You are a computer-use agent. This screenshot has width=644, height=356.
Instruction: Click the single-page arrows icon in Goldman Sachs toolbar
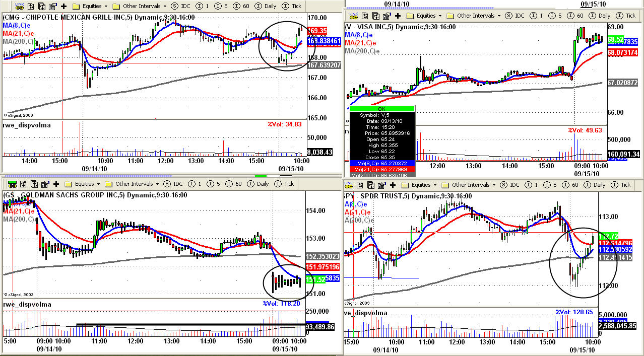coord(24,184)
